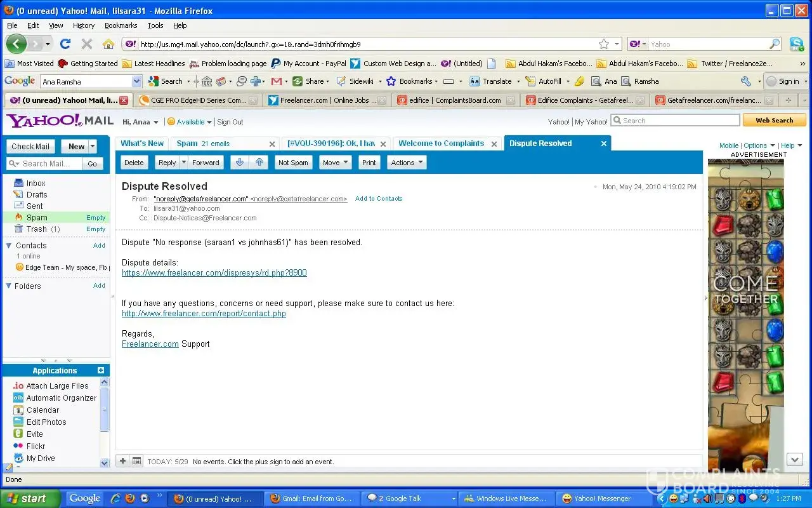Go to previous message with down arrow

(x=240, y=163)
